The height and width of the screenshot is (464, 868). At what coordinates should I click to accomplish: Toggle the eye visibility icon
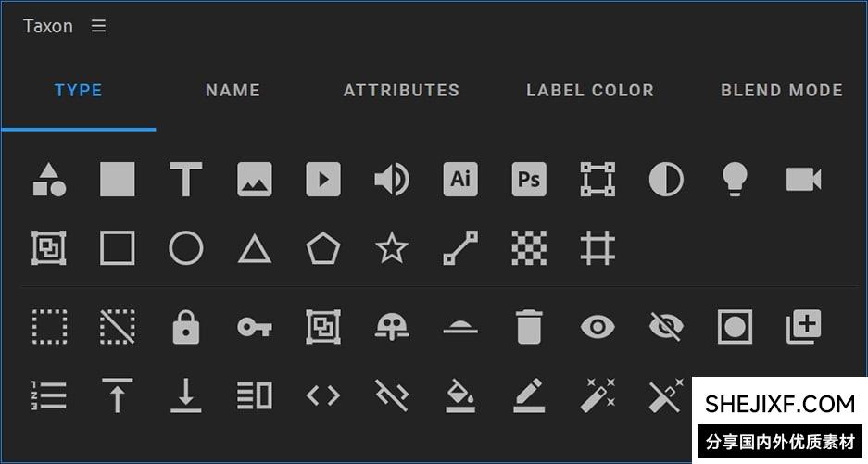(x=598, y=327)
